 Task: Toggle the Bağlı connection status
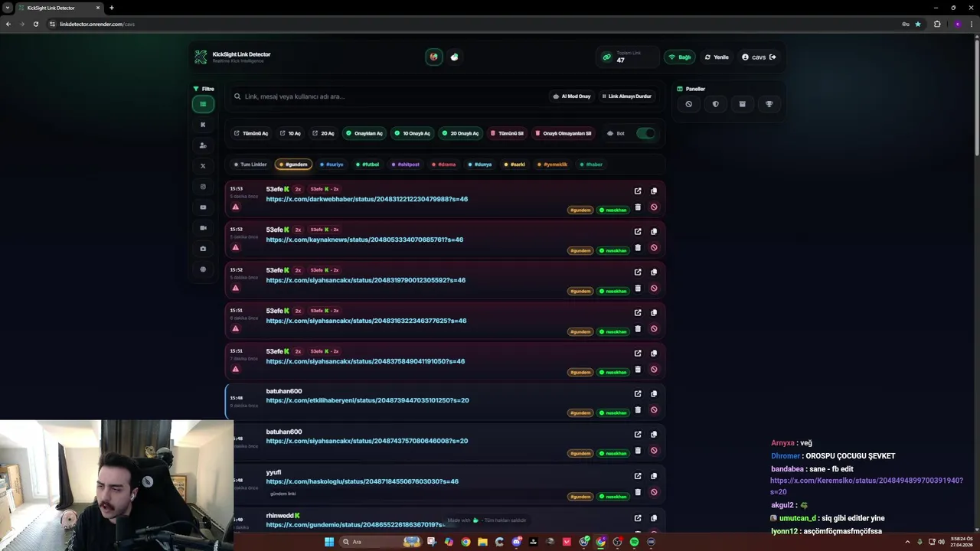679,57
